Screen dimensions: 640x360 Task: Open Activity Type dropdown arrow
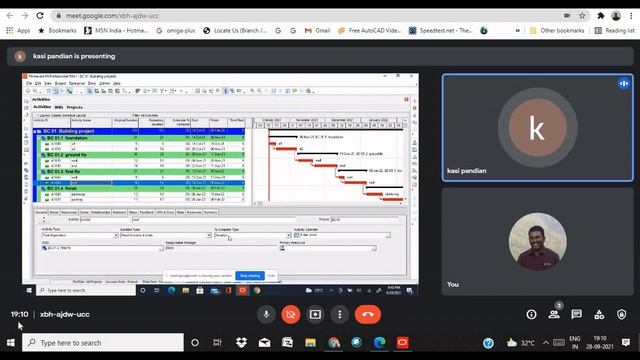pos(116,236)
